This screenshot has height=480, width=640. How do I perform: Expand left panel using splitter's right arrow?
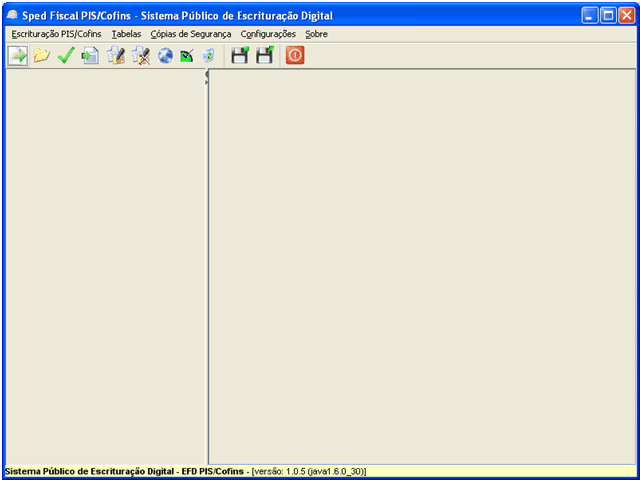tap(207, 83)
